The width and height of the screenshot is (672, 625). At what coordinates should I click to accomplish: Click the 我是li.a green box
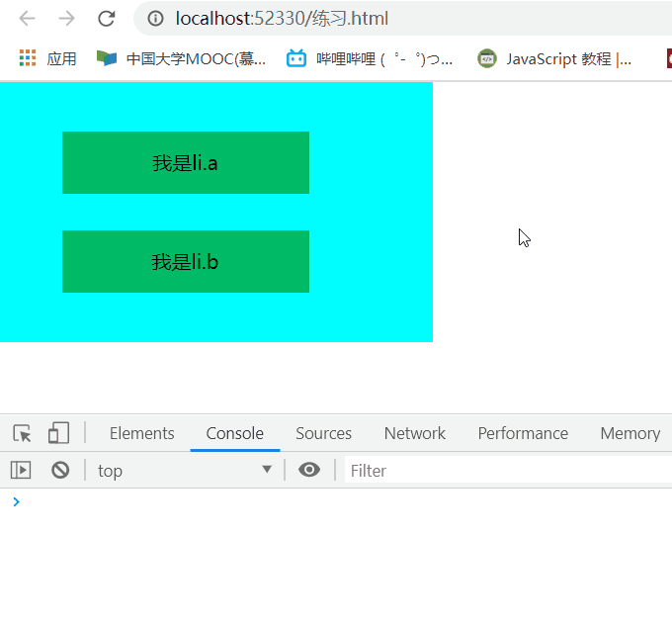coord(186,162)
